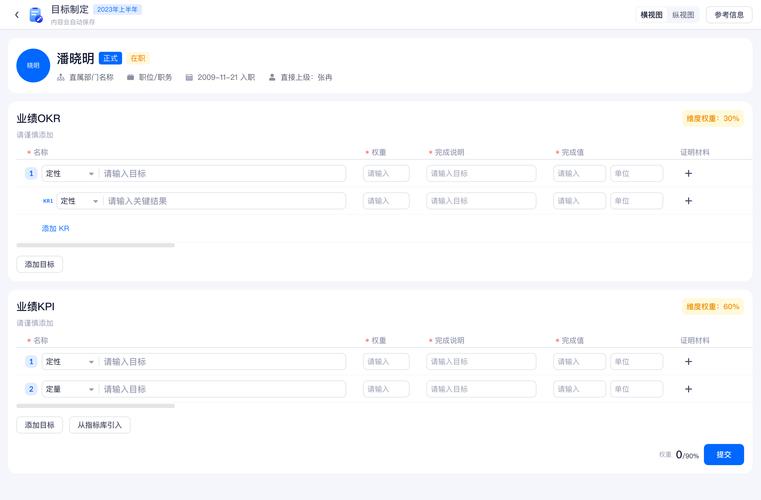Click the 添加 KR link
761x500 pixels.
(55, 228)
